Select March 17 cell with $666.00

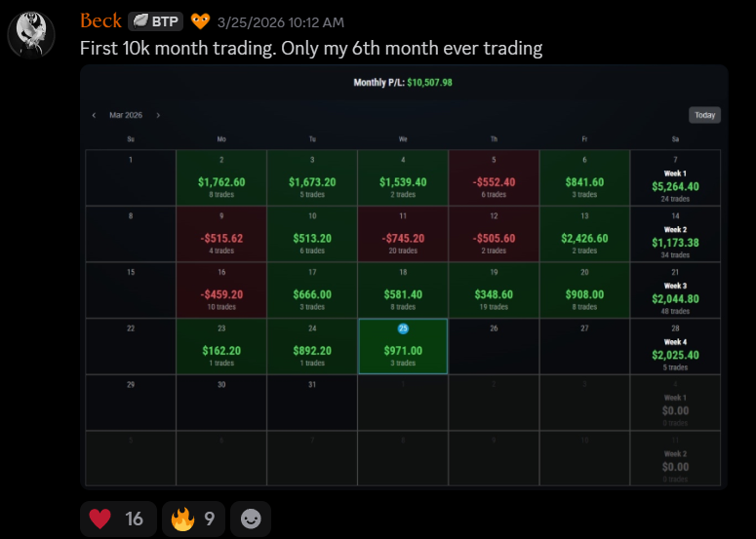tap(312, 290)
